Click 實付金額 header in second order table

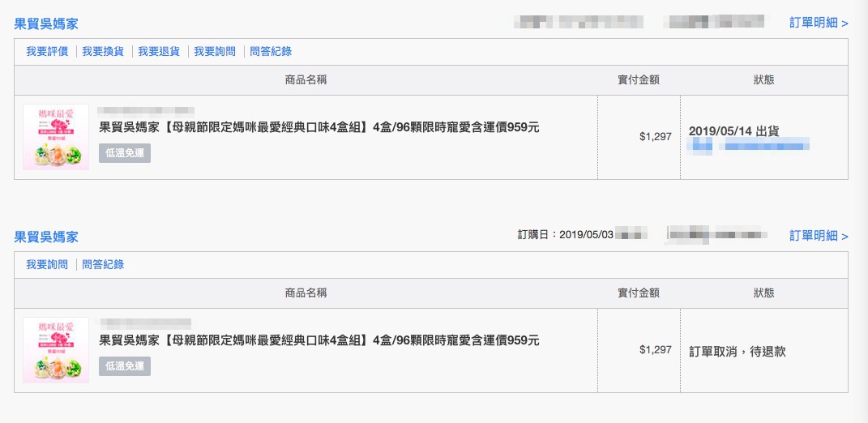[x=639, y=293]
